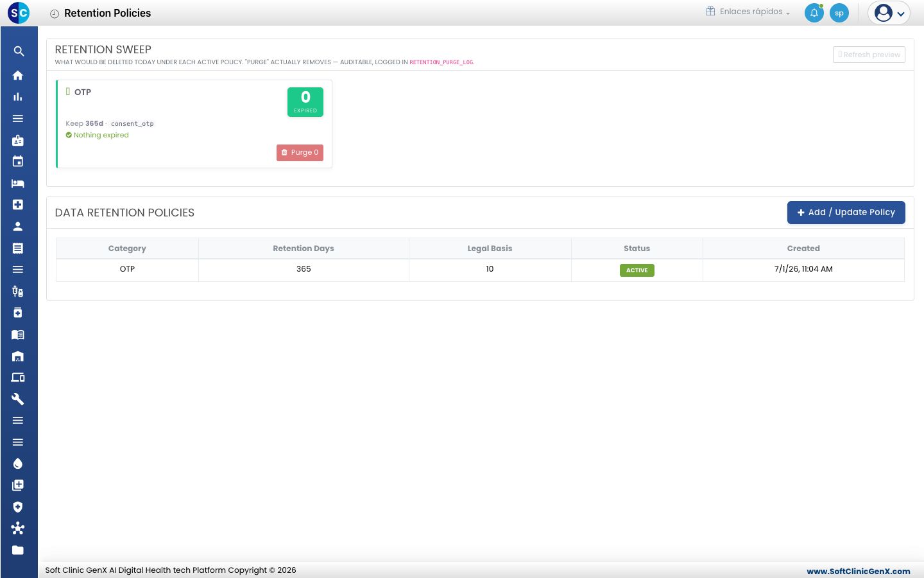Open the vaccine syringe sidebar icon
The image size is (924, 578).
(18, 291)
